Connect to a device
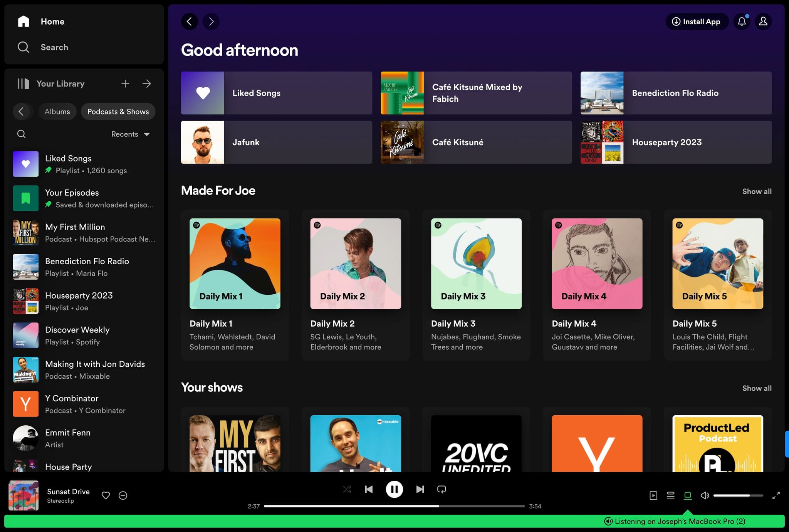Screen dimensions: 789x532 coord(688,495)
